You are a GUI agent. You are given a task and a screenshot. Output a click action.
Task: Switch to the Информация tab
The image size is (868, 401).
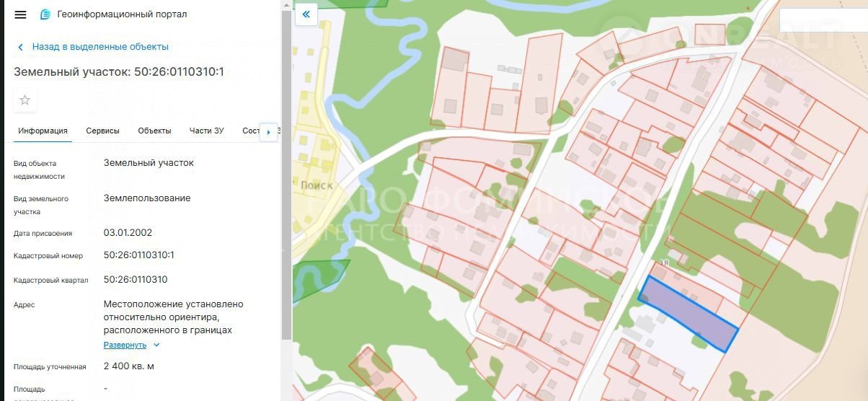coord(43,131)
